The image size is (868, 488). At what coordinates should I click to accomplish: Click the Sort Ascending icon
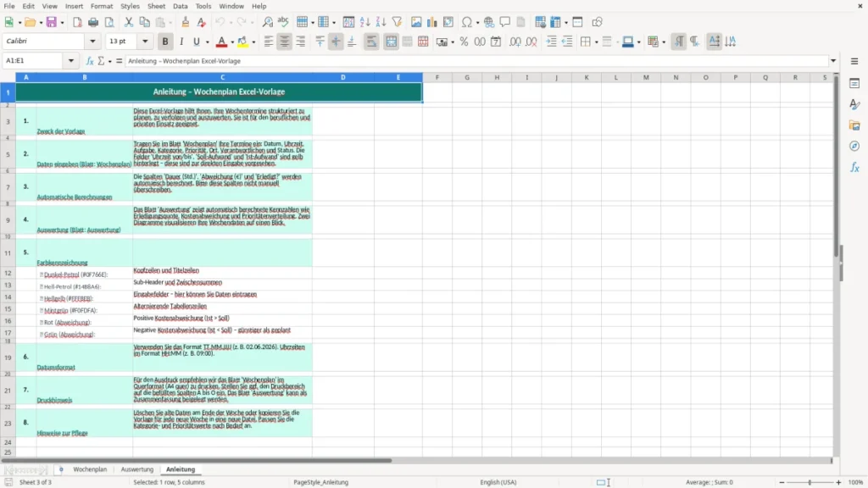pyautogui.click(x=364, y=22)
